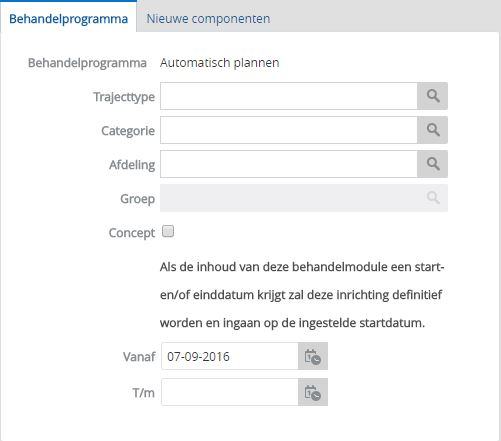Click the empty T/m date field
The height and width of the screenshot is (441, 501).
click(x=230, y=392)
